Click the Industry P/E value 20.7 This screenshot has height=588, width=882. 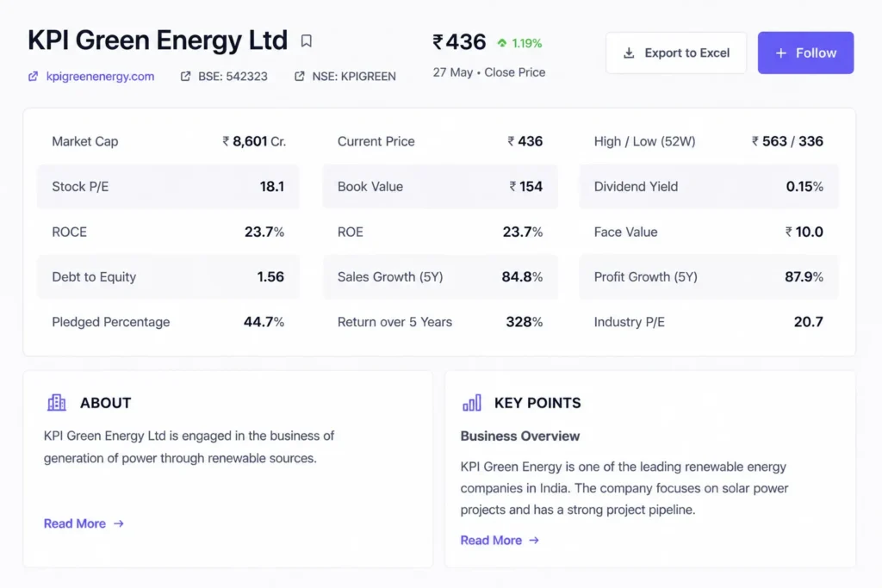[x=808, y=322]
